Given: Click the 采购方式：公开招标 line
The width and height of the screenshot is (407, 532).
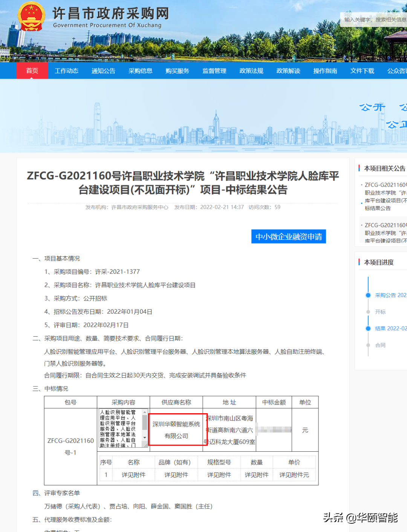Looking at the screenshot, I should [76, 298].
